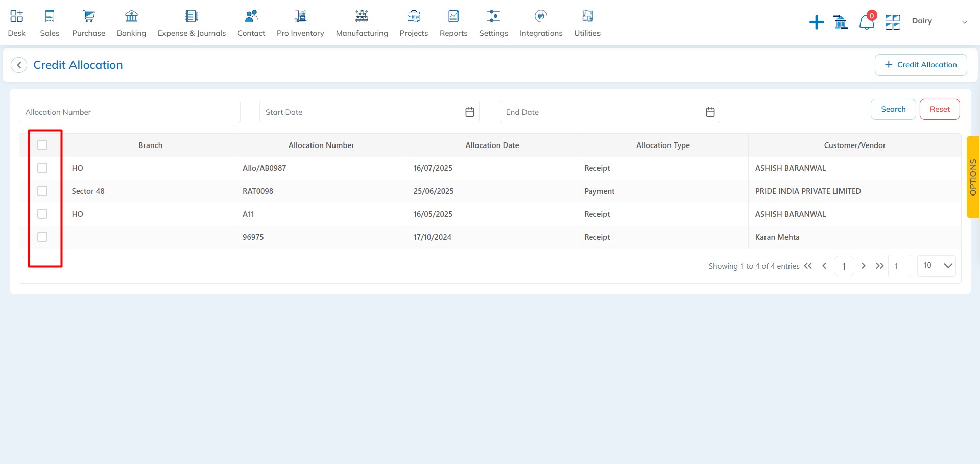Click the Branch column header
The height and width of the screenshot is (464, 980).
pyautogui.click(x=151, y=145)
